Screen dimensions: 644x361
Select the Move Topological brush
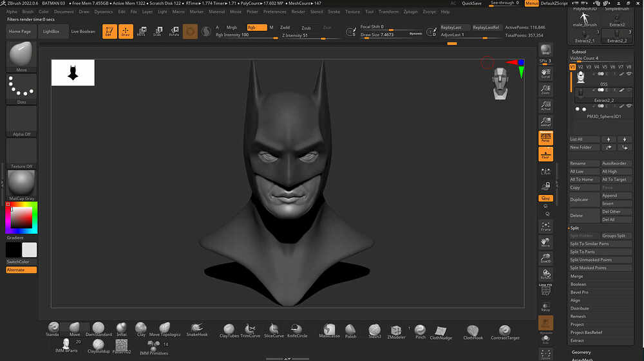165,329
